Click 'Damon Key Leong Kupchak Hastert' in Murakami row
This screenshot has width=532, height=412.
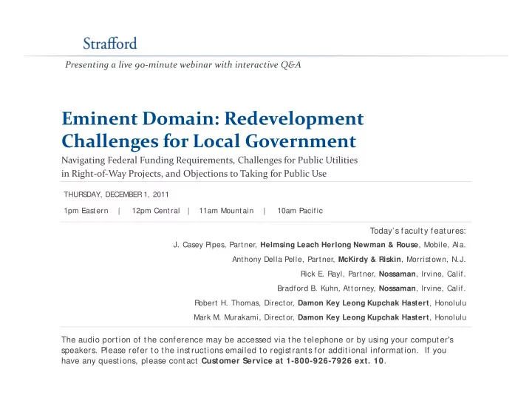pyautogui.click(x=364, y=317)
